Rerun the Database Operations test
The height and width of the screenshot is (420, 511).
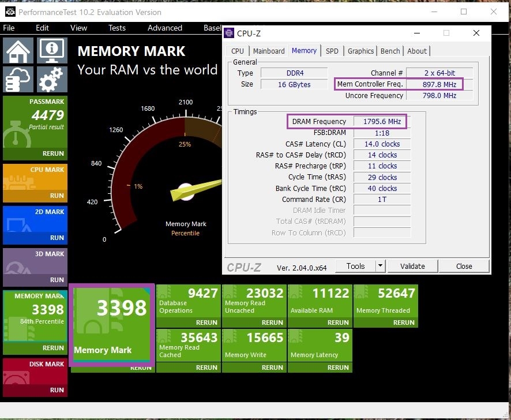coord(206,322)
